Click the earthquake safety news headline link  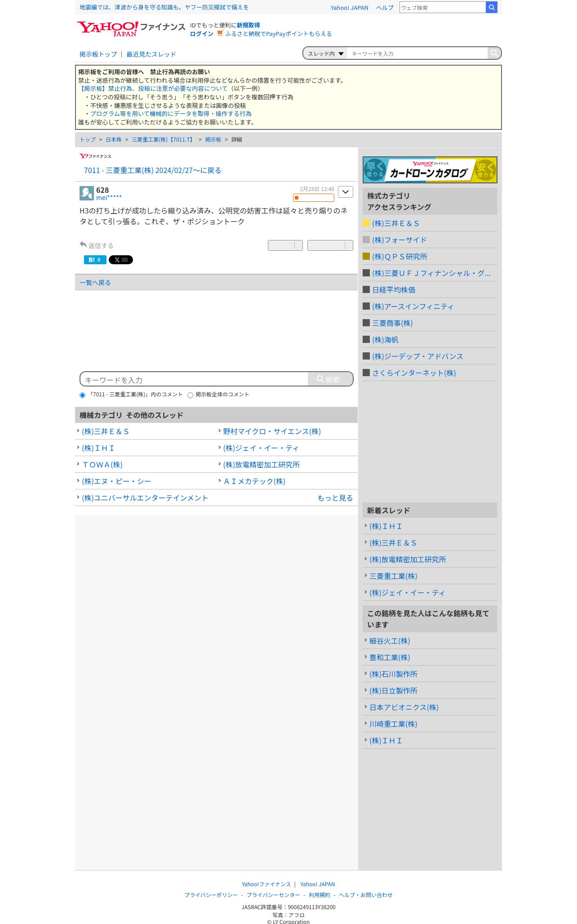[x=164, y=7]
